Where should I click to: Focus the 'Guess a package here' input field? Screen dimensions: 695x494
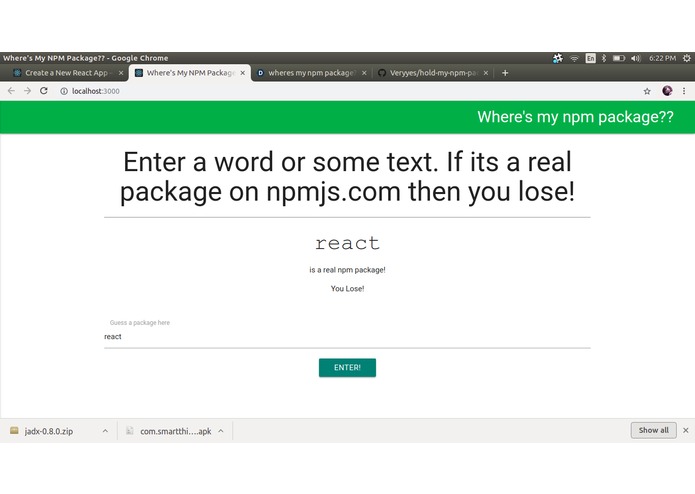coord(347,337)
